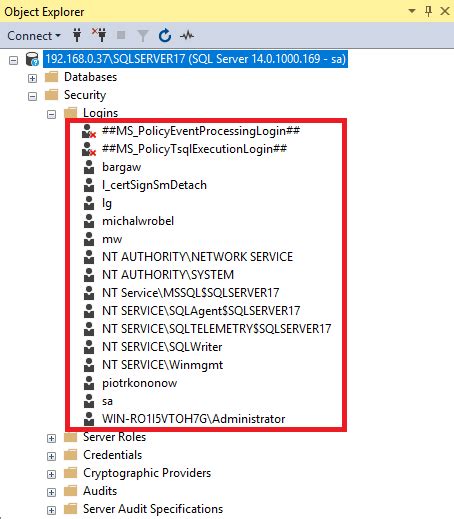Expand the Server Audit Specifications folder
Image resolution: width=454 pixels, height=519 pixels.
51,510
